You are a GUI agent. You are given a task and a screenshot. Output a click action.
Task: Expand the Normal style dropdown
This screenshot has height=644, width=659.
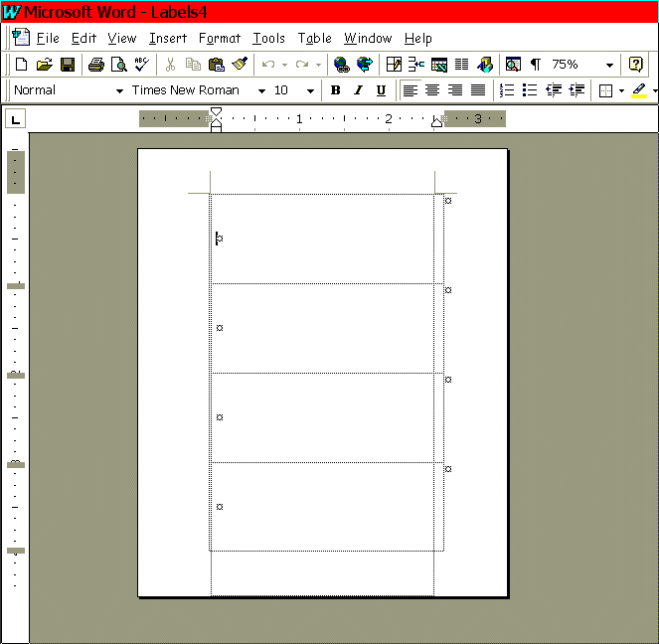120,90
